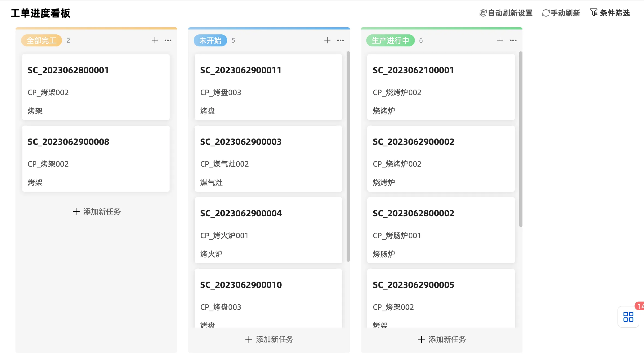Click the 生产进行中 column vertical scrollbar
644x360 pixels.
tap(521, 139)
